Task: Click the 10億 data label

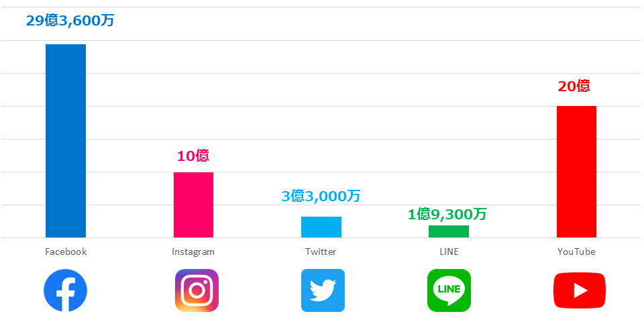Action: click(x=193, y=156)
